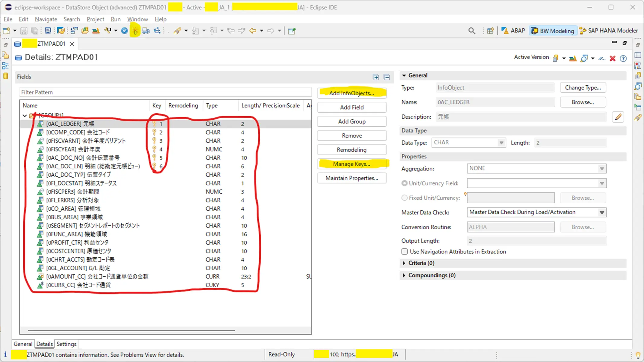This screenshot has height=362, width=644.
Task: Click the Save toolbar icon
Action: 24,31
